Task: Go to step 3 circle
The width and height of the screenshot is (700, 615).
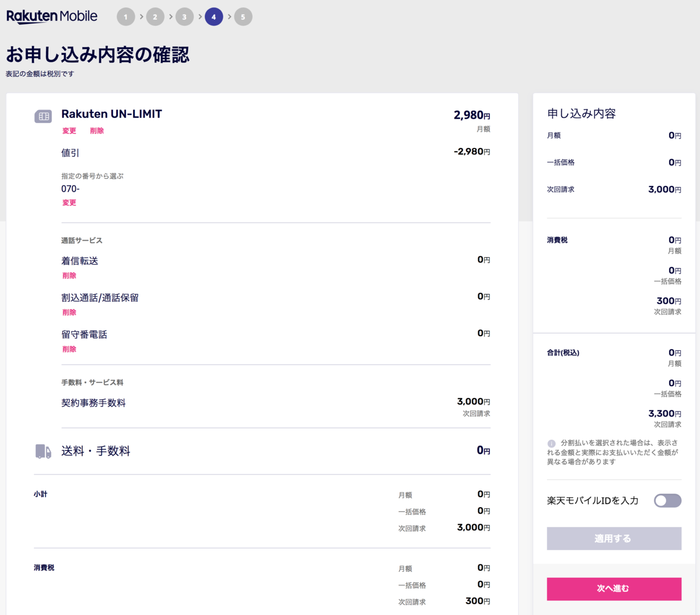Action: pos(184,17)
